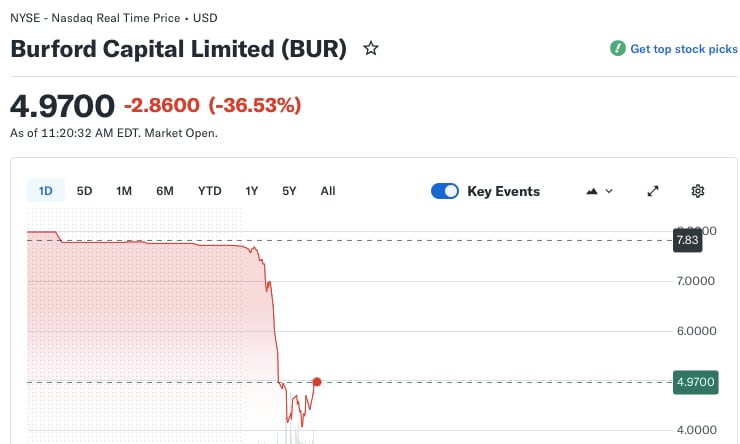Add BUR to watchlist with star icon

(x=371, y=49)
